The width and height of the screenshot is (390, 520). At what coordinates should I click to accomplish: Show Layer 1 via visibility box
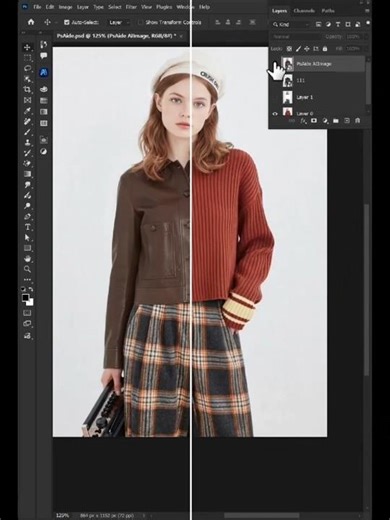(x=275, y=97)
